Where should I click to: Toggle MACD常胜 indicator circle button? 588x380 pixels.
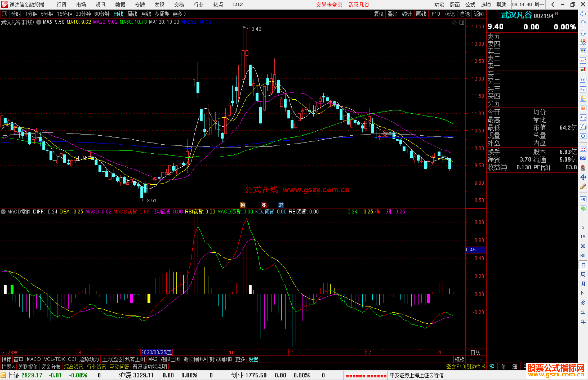pyautogui.click(x=3, y=212)
